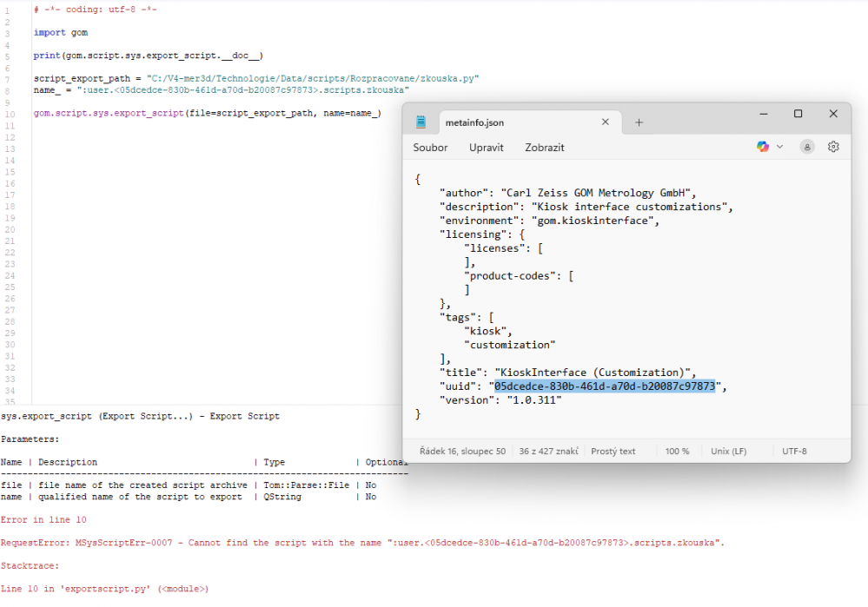Add a new tab with plus icon

click(639, 122)
